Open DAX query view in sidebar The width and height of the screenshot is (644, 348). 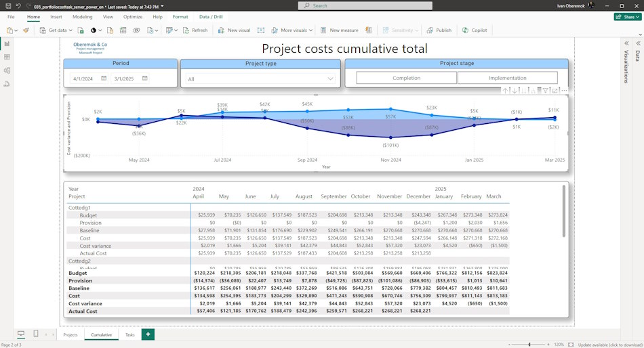click(7, 84)
